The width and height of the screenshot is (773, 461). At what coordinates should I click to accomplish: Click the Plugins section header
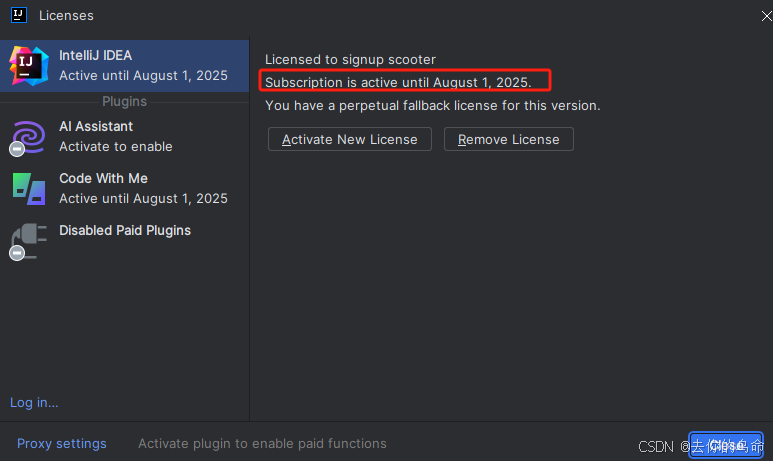pos(124,101)
